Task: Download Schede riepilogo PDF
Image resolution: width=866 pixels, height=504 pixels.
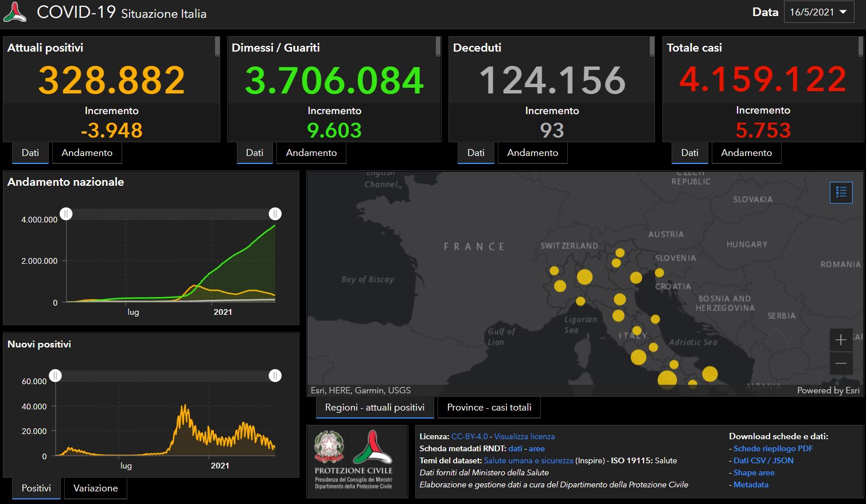Action: pos(773,448)
